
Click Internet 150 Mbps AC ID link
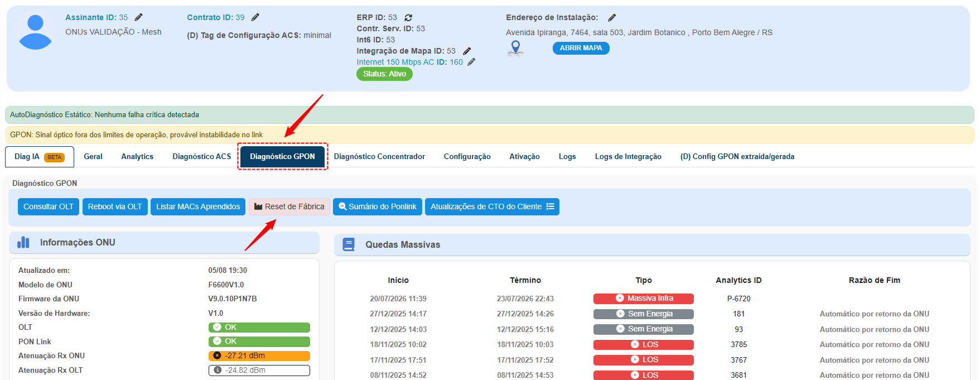tap(410, 62)
